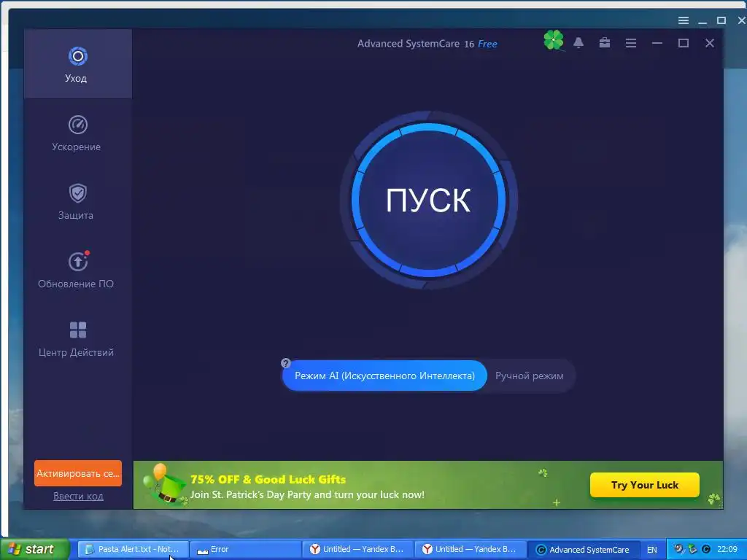Click the Advanced SystemCare system tray icon
Image resolution: width=747 pixels, height=560 pixels.
click(x=706, y=549)
